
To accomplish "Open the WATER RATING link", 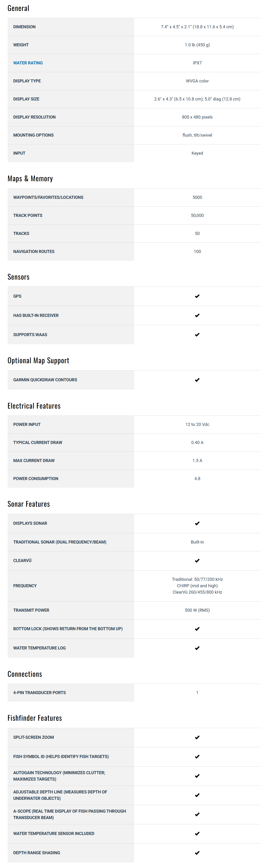I will click(28, 63).
